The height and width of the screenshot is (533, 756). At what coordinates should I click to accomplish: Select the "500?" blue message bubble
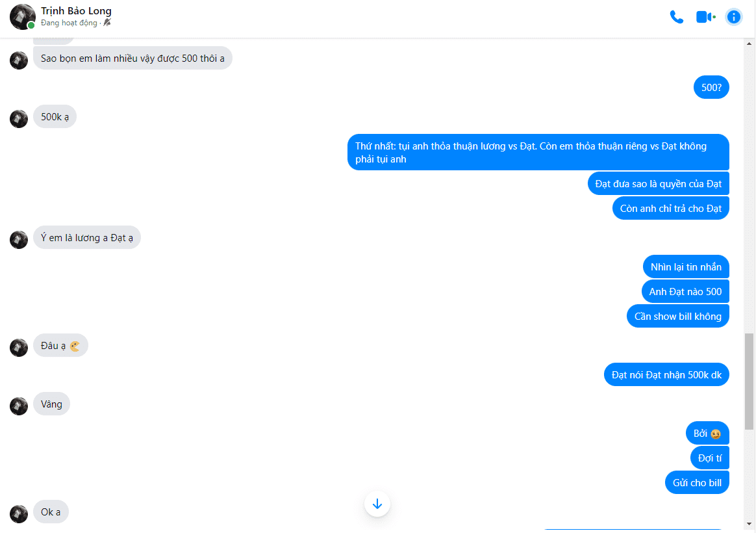711,87
